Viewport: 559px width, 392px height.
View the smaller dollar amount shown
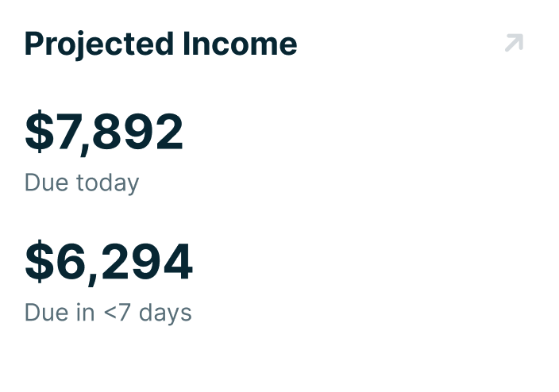click(x=109, y=263)
